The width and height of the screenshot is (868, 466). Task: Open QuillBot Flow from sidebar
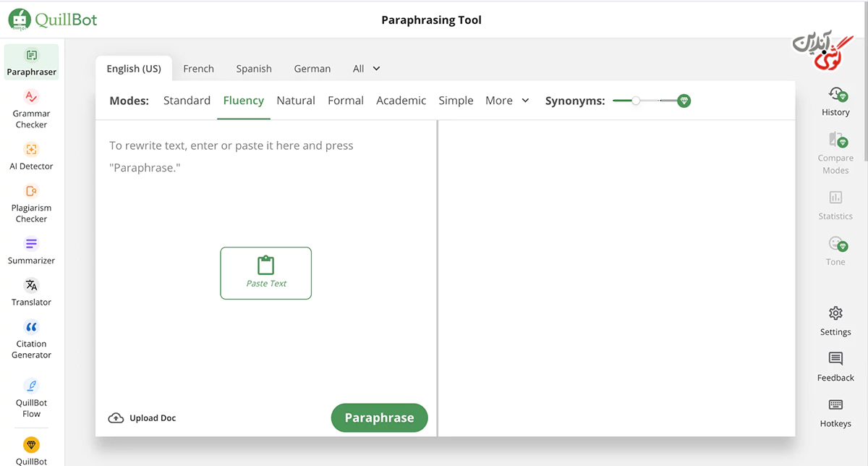point(31,398)
